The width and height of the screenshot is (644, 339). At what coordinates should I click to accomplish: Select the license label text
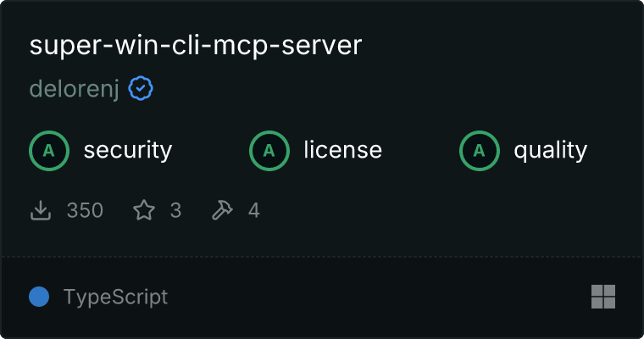343,149
